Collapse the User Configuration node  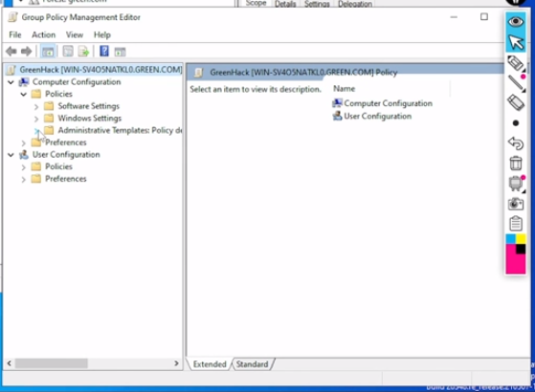tap(11, 155)
